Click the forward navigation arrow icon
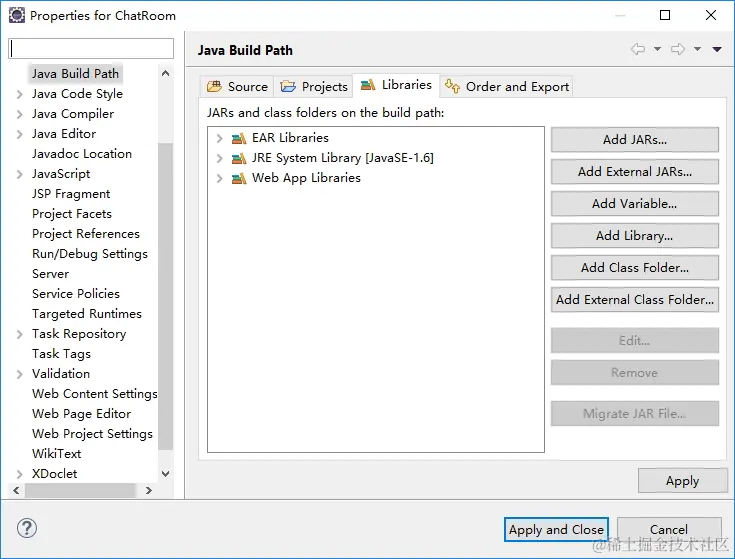The height and width of the screenshot is (559, 735). click(x=678, y=49)
